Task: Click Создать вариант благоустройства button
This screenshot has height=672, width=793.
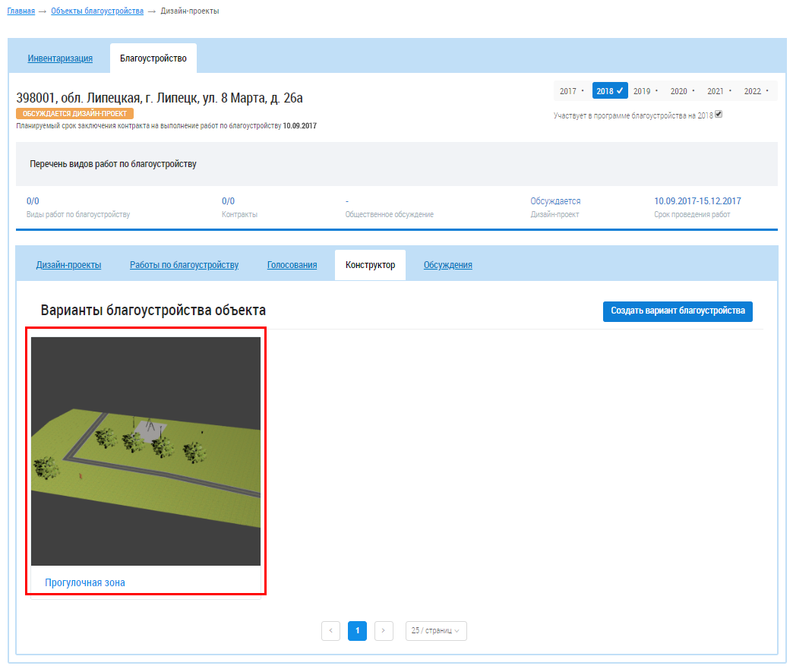Action: click(678, 311)
